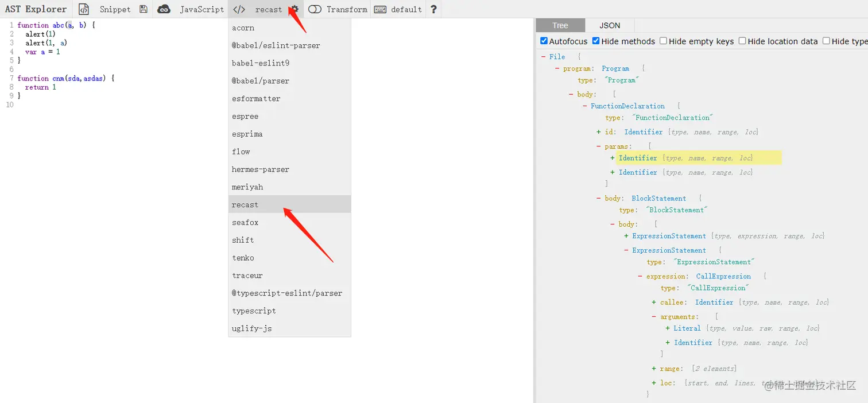The width and height of the screenshot is (868, 403).
Task: Enable the Hide empty keys checkbox
Action: click(663, 41)
